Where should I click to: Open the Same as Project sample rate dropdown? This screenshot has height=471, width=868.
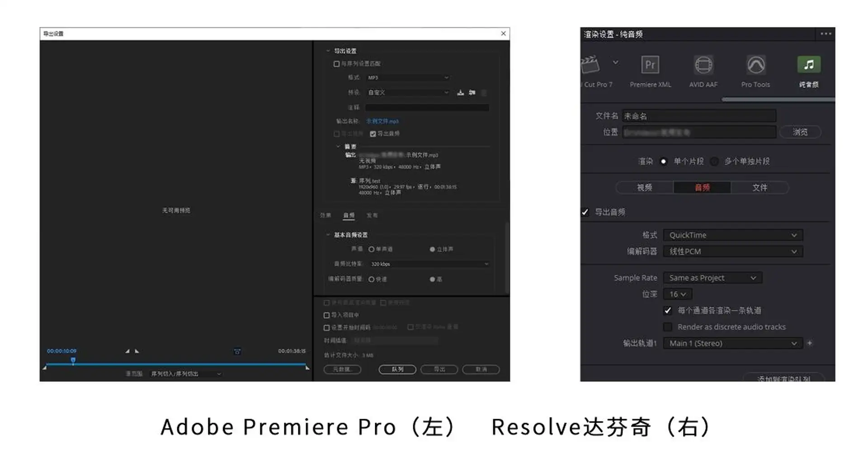pos(712,278)
